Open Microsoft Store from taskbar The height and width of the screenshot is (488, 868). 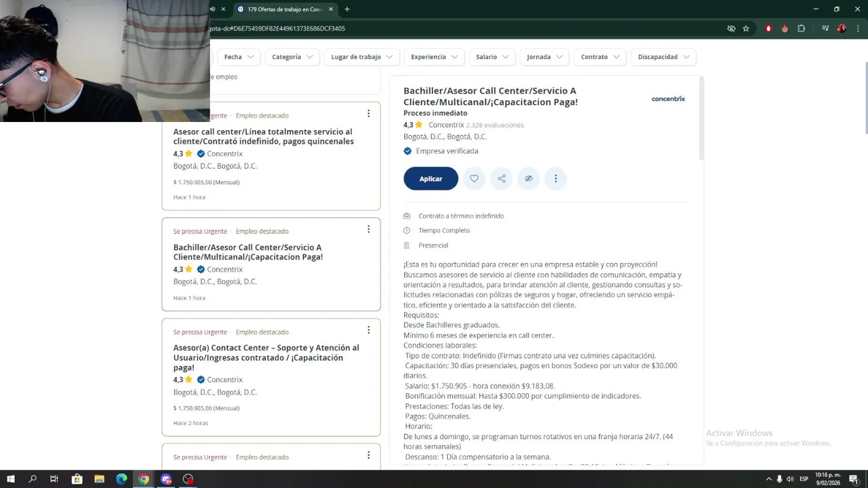point(77,479)
